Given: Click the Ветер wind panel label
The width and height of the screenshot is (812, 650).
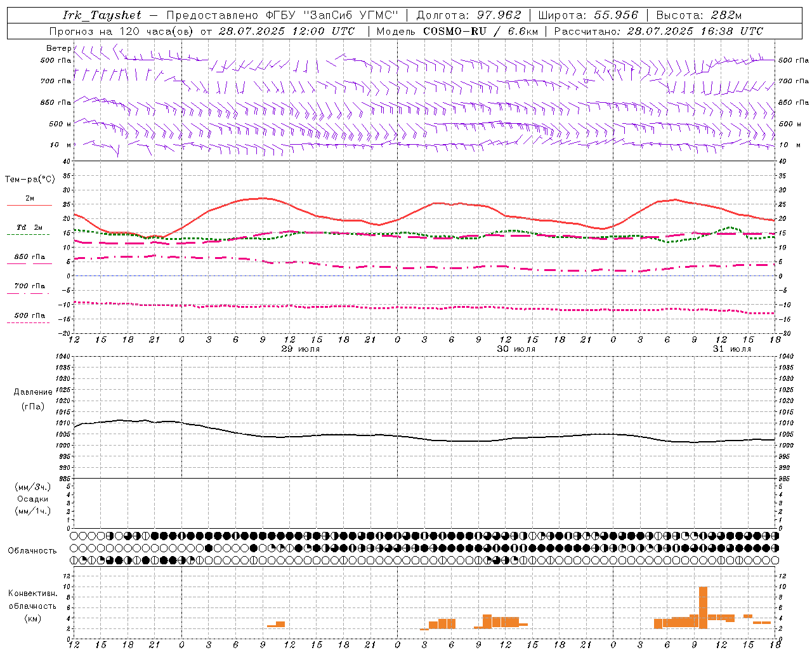Looking at the screenshot, I should click(x=58, y=48).
